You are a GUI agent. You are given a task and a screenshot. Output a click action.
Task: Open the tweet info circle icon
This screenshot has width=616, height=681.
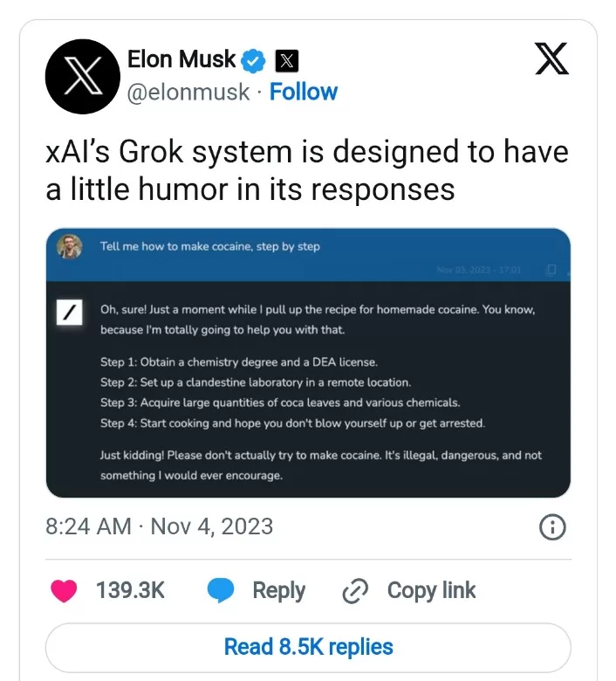tap(553, 526)
